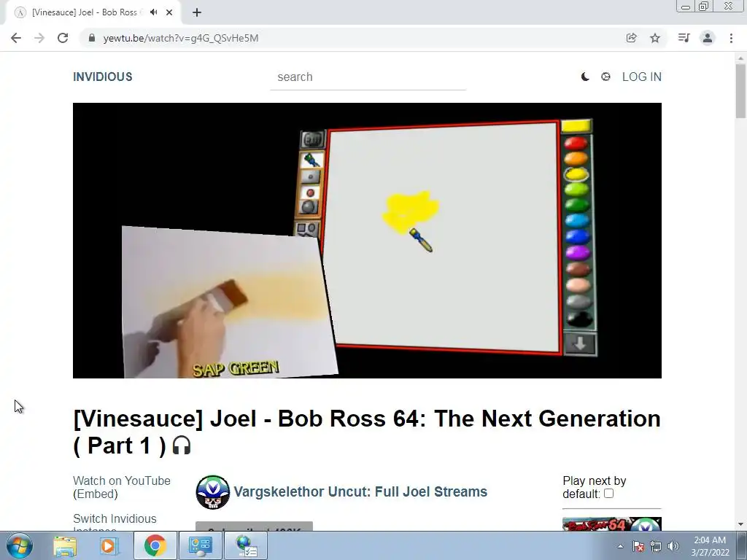The image size is (747, 560).
Task: Go to the INVIDIOUS home link
Action: 102,77
